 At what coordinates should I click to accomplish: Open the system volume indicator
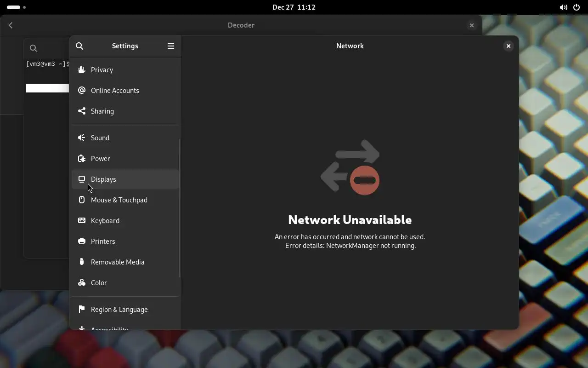tap(563, 7)
